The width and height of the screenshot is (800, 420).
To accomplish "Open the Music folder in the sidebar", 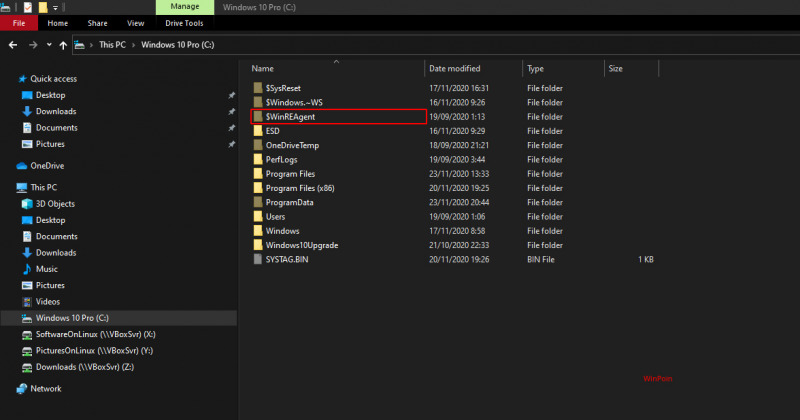I will coord(46,268).
